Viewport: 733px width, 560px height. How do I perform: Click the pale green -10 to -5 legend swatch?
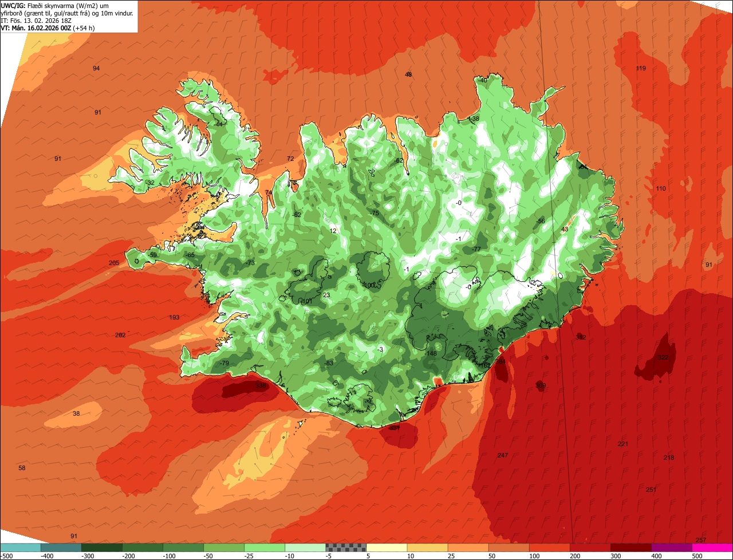click(x=305, y=547)
